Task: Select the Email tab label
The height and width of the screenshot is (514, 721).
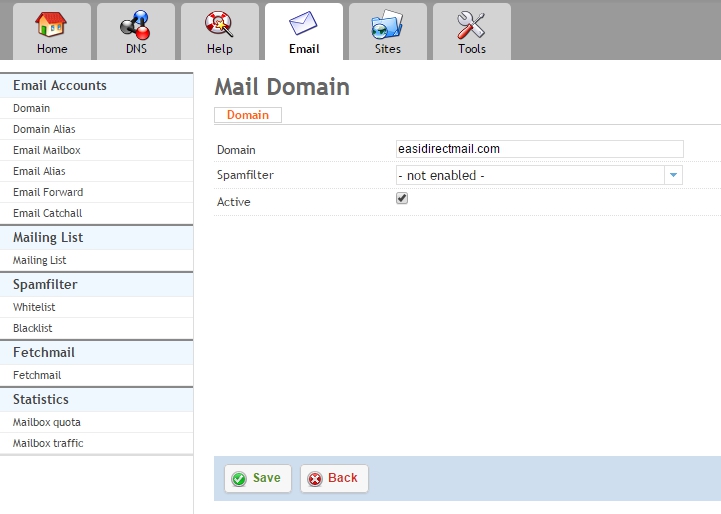Action: [x=304, y=49]
